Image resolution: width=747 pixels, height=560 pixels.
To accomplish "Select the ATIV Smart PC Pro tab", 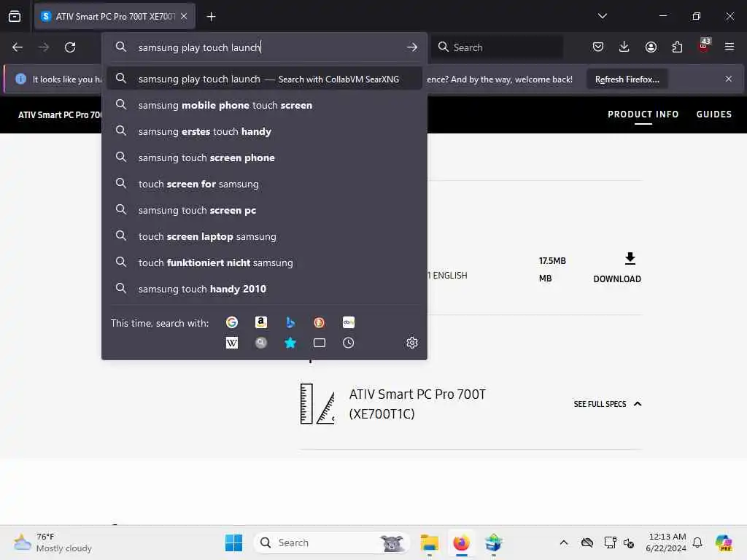I will (x=115, y=17).
